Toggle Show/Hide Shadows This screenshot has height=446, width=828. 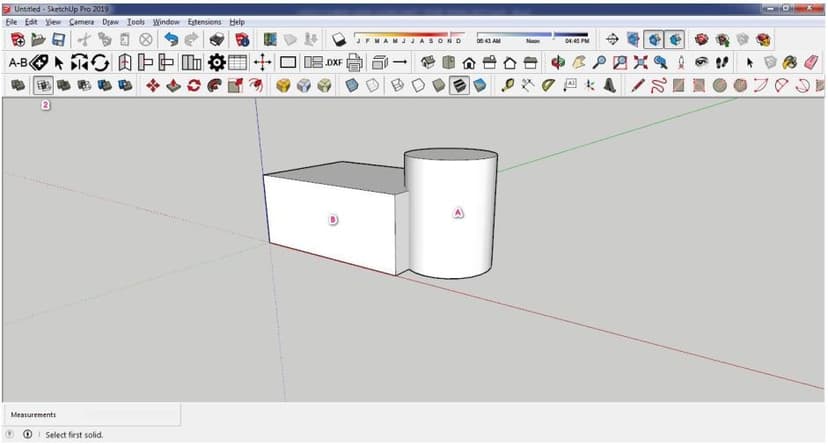click(x=338, y=40)
